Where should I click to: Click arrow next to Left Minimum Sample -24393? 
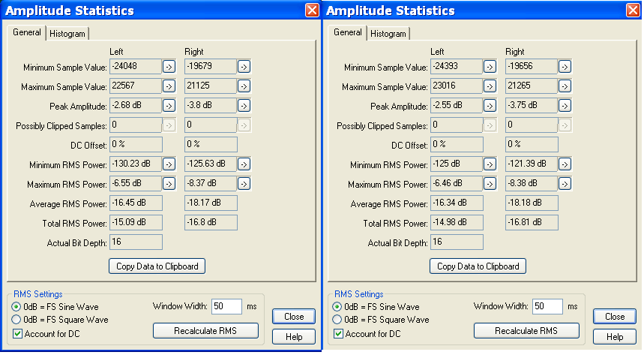click(x=490, y=67)
